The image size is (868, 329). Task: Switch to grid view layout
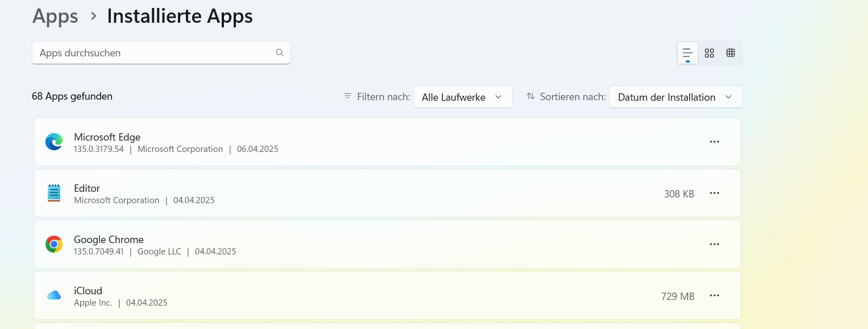709,53
